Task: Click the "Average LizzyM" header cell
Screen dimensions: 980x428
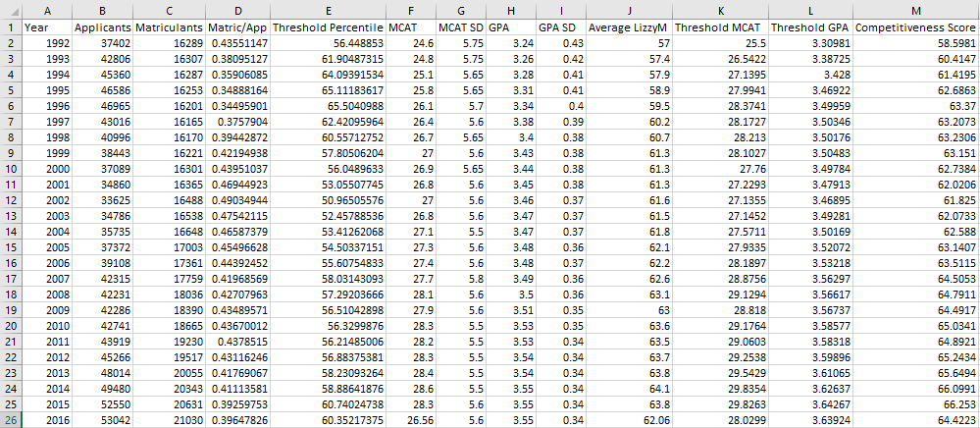Action: [629, 27]
